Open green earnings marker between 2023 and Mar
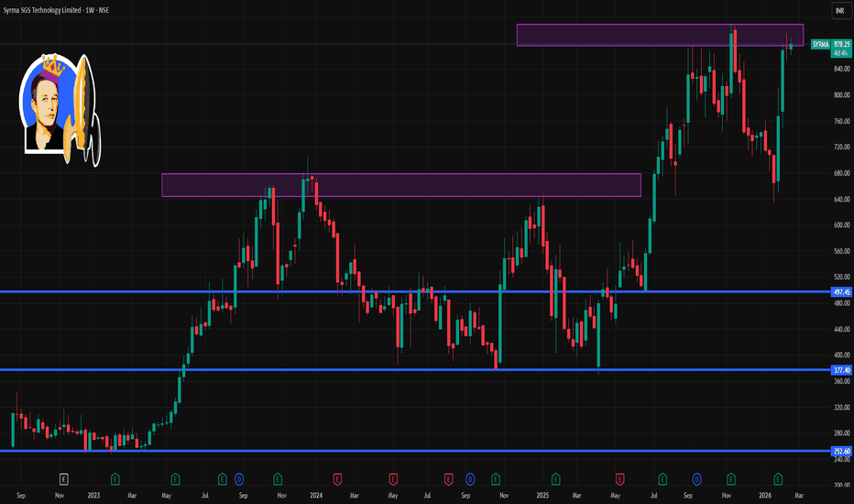 coord(115,479)
